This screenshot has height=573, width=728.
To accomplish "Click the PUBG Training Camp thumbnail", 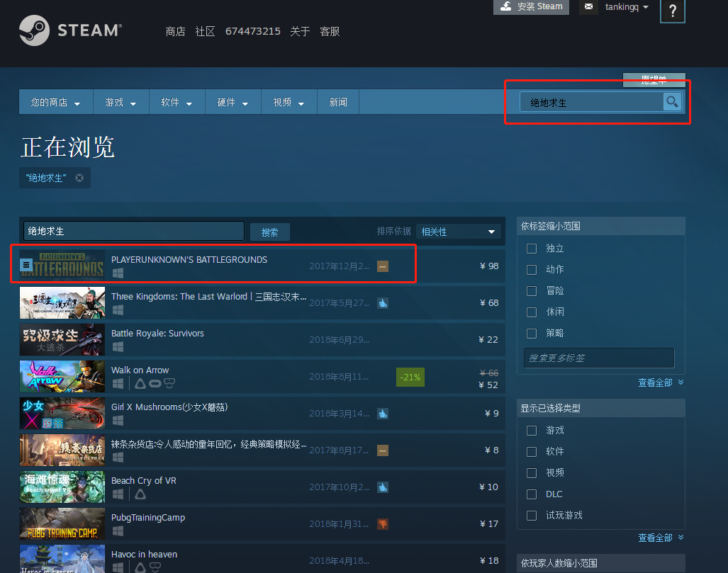I will [62, 524].
